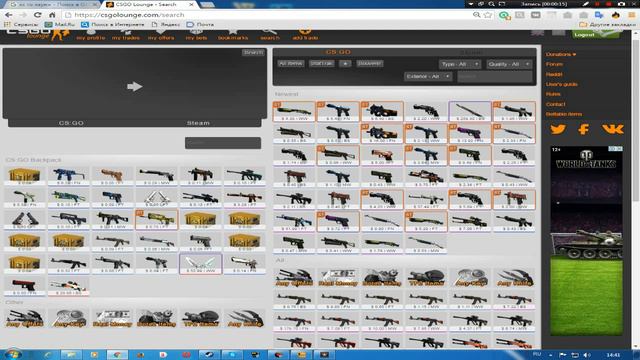Open the Forum link

554,64
